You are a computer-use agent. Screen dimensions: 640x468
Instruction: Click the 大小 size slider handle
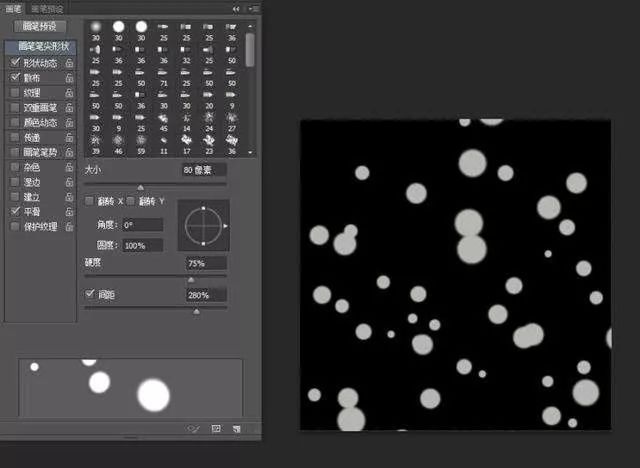point(140,187)
